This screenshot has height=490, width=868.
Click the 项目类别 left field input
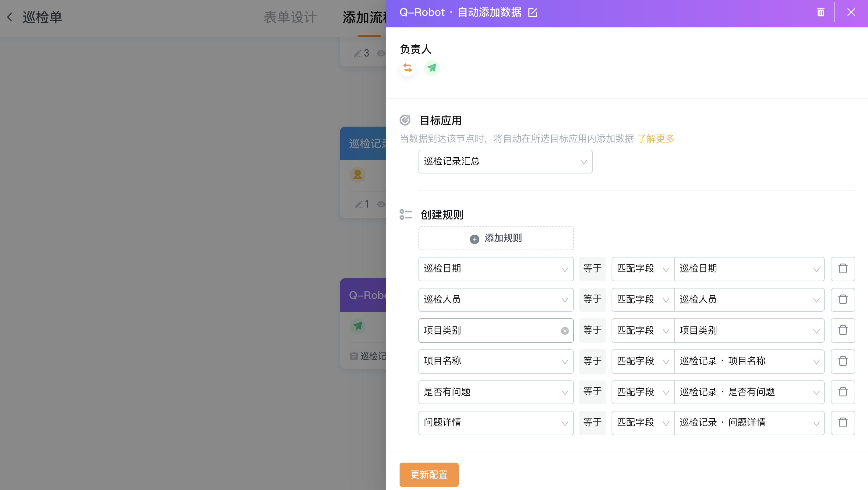click(496, 331)
